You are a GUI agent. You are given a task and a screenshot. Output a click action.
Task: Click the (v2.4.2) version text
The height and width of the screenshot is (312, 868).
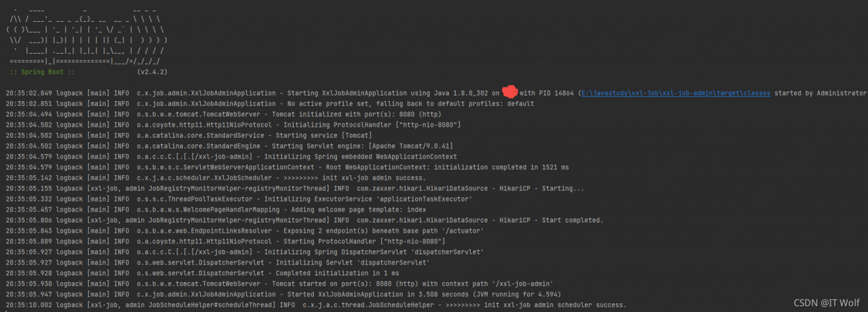[152, 71]
